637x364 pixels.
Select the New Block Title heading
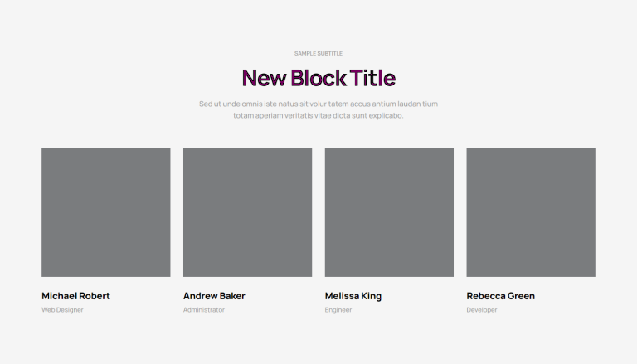coord(318,78)
